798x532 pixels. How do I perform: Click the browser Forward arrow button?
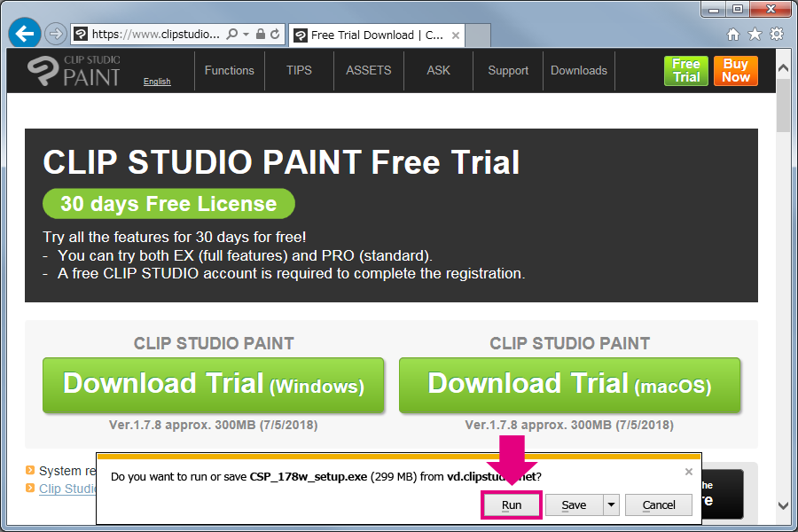click(55, 35)
